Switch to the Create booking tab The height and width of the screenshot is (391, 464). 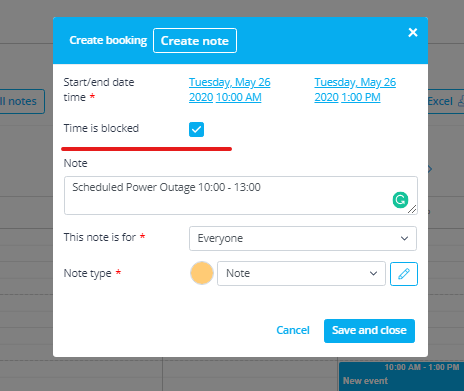point(108,40)
